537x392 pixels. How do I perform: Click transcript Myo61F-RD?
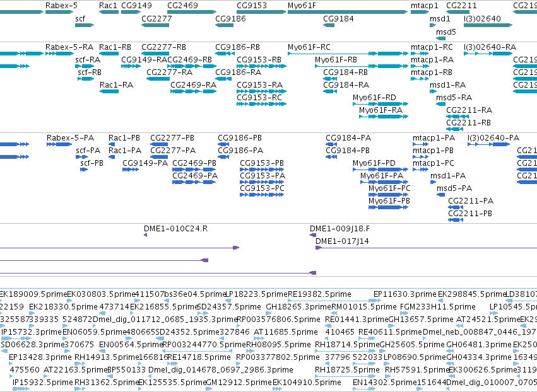click(x=374, y=98)
